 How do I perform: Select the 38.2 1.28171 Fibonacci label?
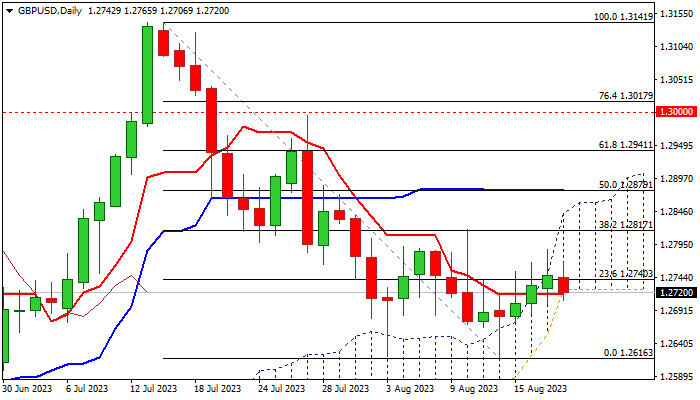point(625,225)
